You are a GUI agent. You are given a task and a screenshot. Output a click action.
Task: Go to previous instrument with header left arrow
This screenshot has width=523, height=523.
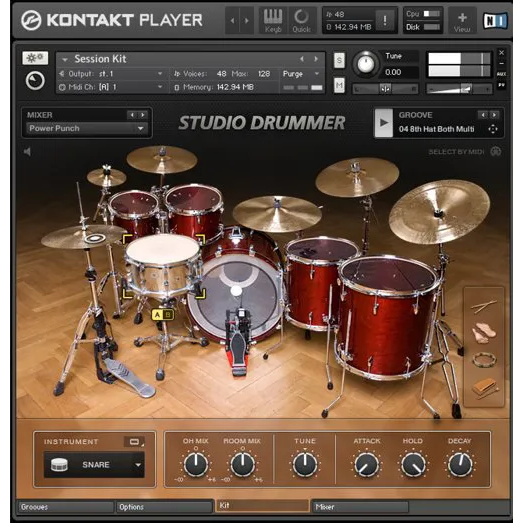tap(232, 21)
